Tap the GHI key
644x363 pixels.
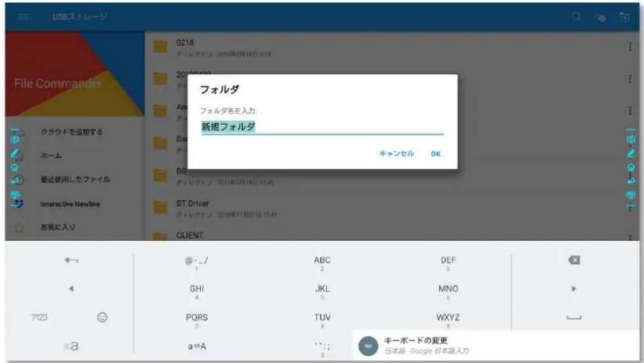[x=197, y=291]
